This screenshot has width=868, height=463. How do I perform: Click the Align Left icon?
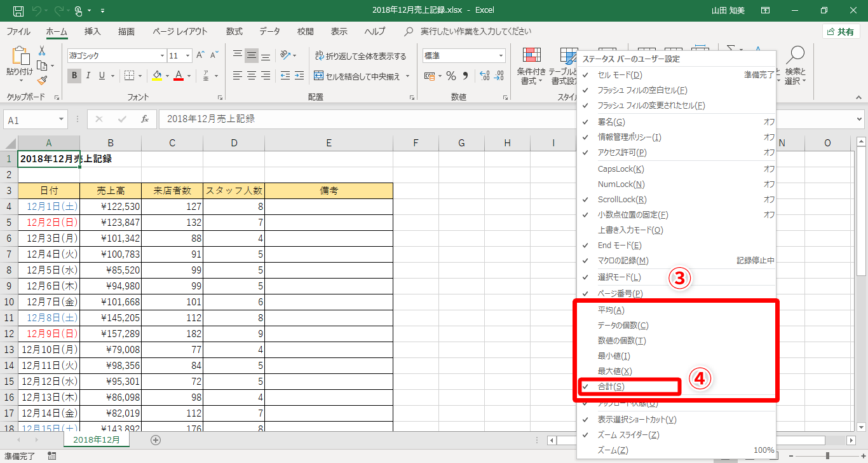pyautogui.click(x=238, y=76)
